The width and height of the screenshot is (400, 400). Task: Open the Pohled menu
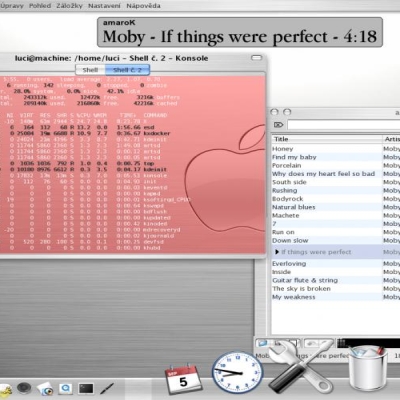coord(40,6)
